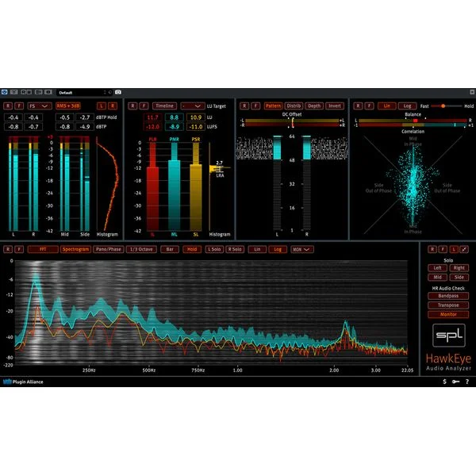Enable Left channel solo
This screenshot has width=476, height=476.
437,268
